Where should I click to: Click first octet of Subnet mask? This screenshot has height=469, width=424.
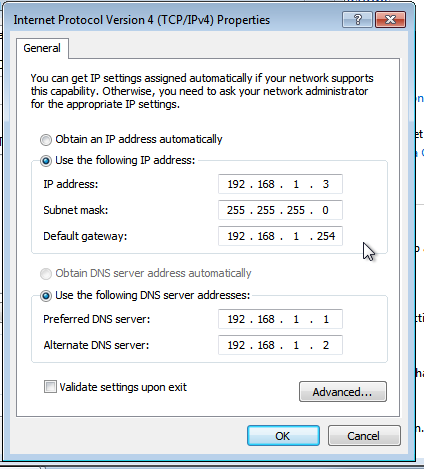[x=236, y=210]
